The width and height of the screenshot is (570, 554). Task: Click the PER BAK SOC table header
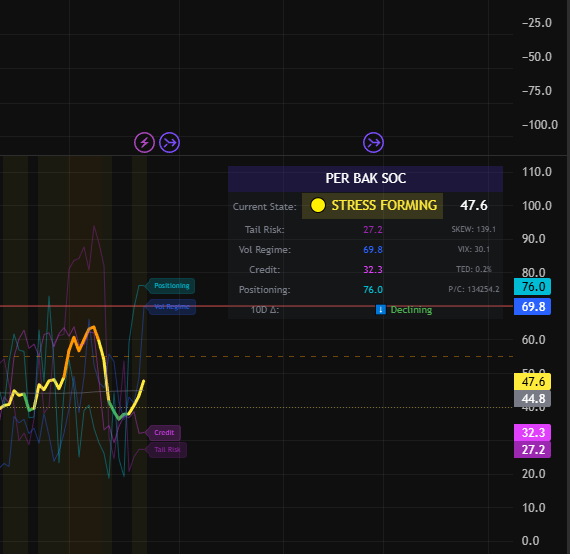pyautogui.click(x=365, y=179)
